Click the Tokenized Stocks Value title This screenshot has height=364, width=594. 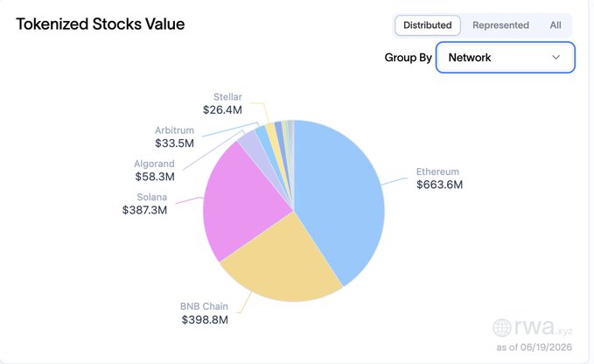[x=101, y=24]
